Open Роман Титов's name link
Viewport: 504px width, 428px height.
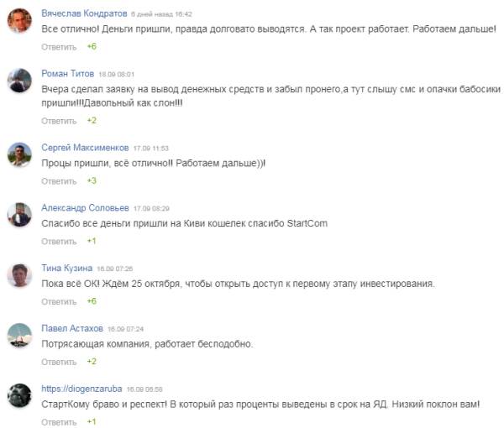click(x=68, y=74)
